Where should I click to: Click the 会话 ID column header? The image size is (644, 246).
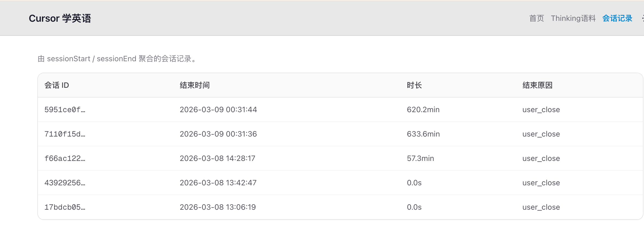(57, 85)
